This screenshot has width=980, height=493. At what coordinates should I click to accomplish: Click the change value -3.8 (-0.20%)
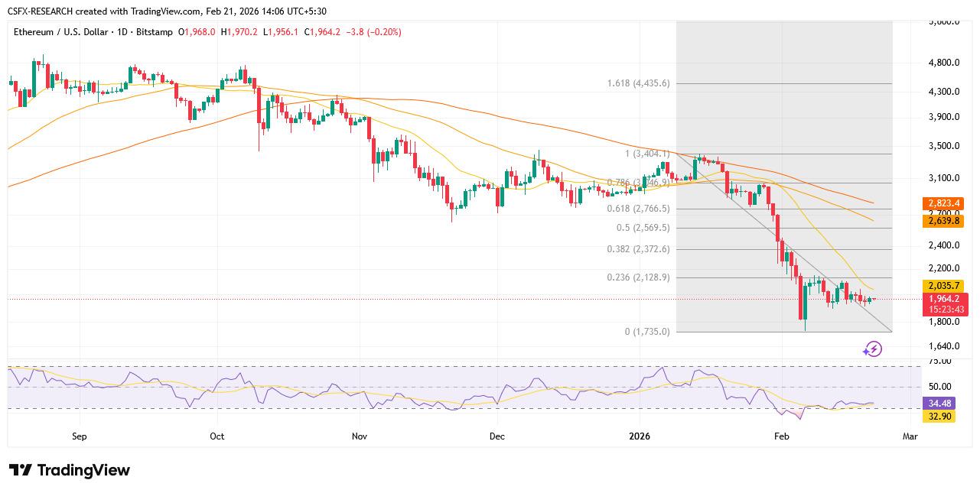click(x=376, y=32)
